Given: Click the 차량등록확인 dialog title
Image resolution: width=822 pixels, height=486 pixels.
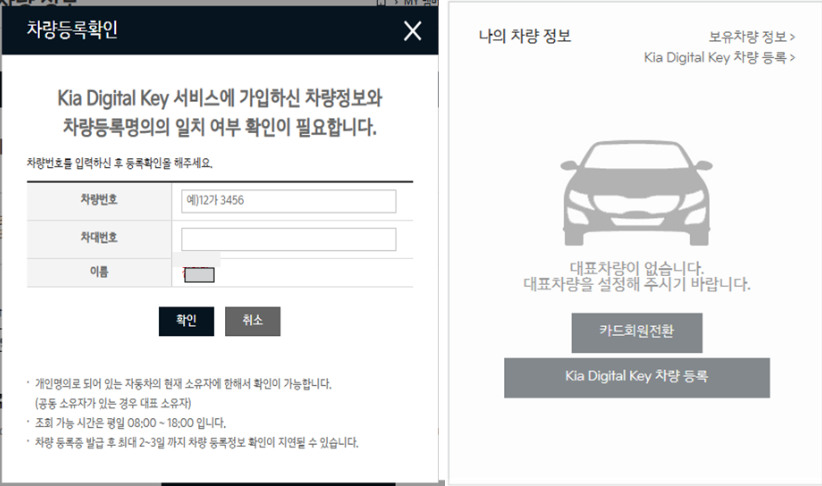Looking at the screenshot, I should (x=72, y=29).
